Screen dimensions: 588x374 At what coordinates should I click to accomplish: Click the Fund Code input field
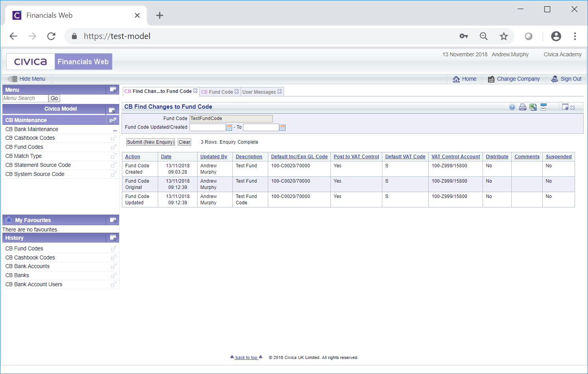coord(231,118)
